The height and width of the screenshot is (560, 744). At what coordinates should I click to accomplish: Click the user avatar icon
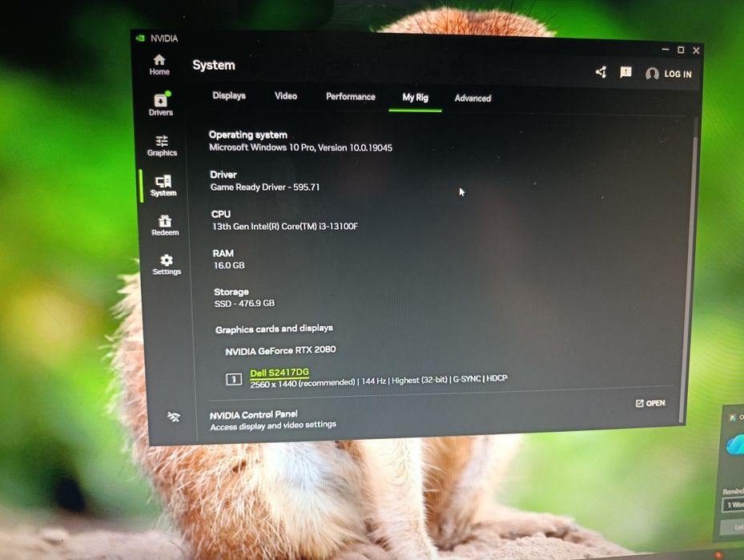(x=652, y=74)
